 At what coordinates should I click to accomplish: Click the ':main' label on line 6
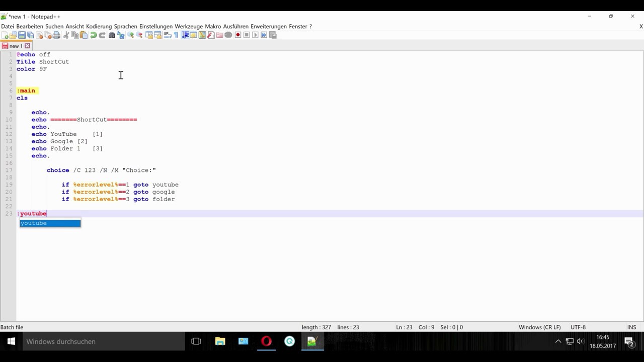point(26,90)
